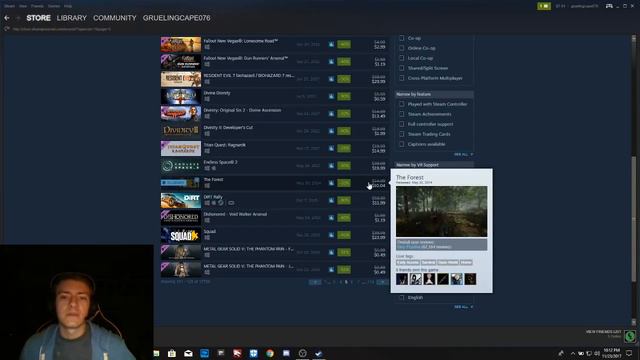Go to previous results page arrow

coord(315,282)
